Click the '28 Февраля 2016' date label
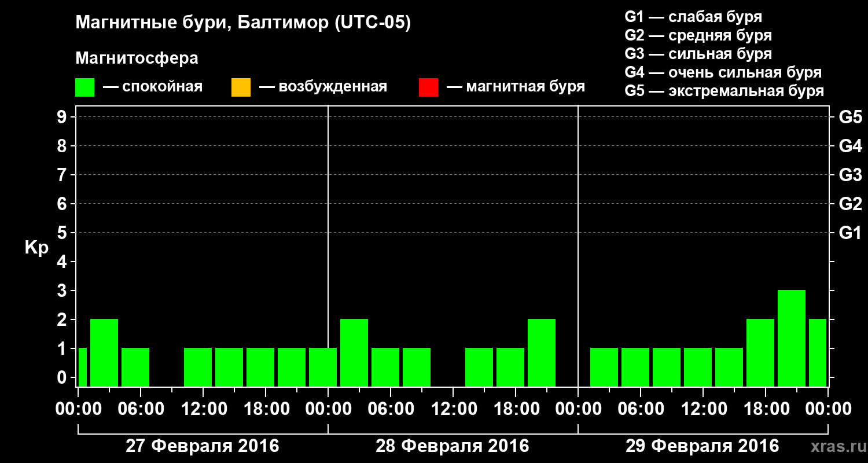Screen dimensions: 868x463 (x=453, y=446)
